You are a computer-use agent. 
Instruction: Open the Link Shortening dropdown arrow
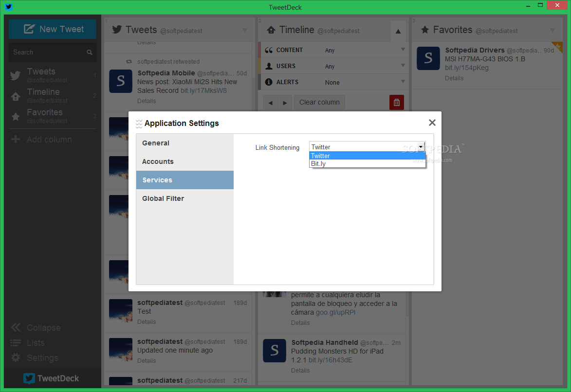[x=421, y=147]
